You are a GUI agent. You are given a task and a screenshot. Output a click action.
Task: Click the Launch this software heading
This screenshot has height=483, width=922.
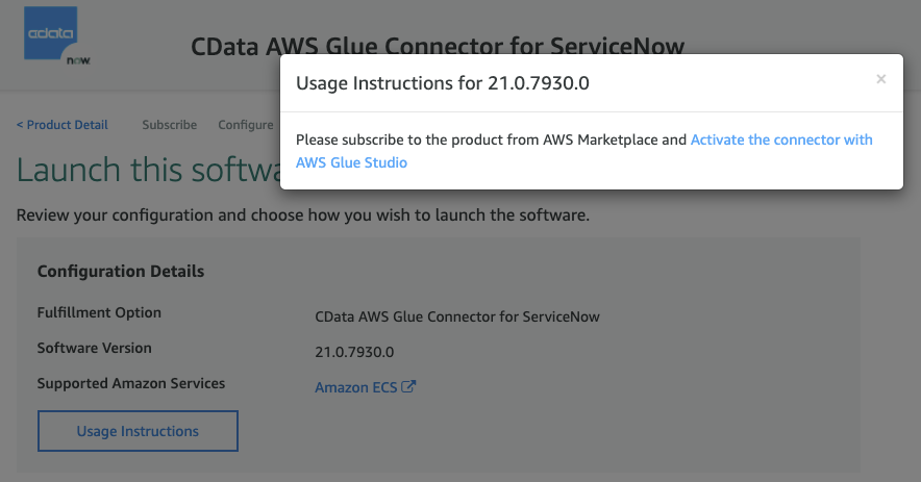coord(147,170)
